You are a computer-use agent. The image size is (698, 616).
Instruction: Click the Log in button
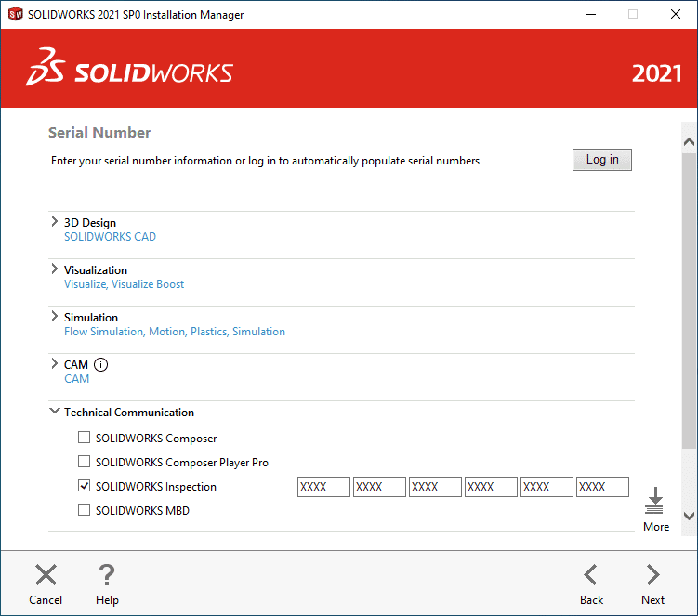point(602,160)
